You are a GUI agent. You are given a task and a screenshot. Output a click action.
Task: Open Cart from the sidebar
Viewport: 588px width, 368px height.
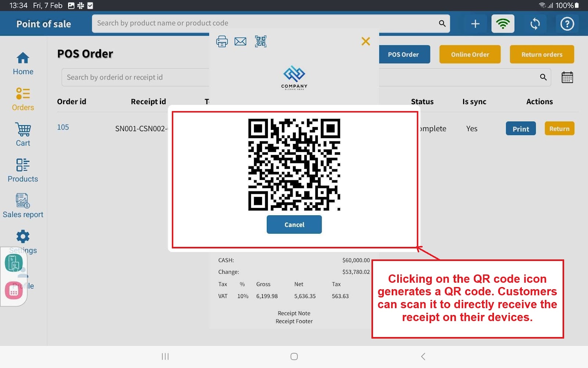tap(23, 135)
